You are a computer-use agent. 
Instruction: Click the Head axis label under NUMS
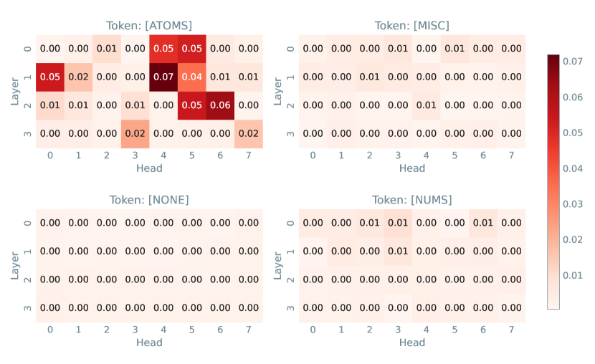coord(412,343)
